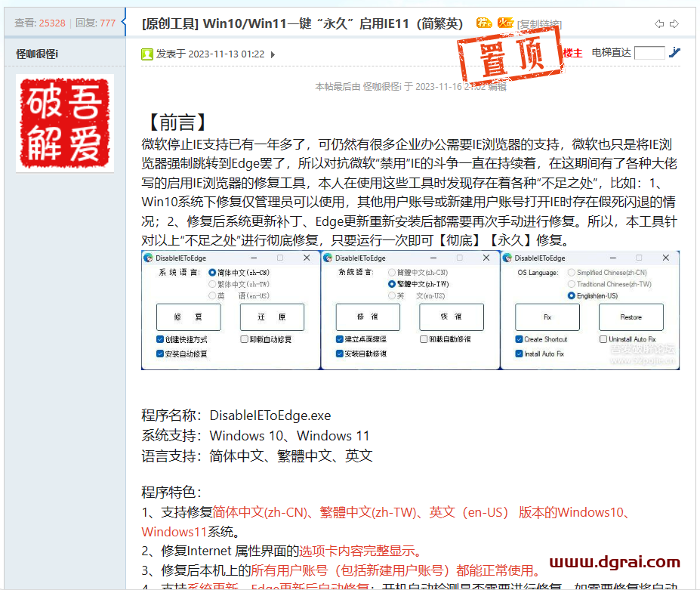Click app icon of simplified Chinese DisableIEToEdge window
This screenshot has height=590, width=700.
click(x=148, y=258)
